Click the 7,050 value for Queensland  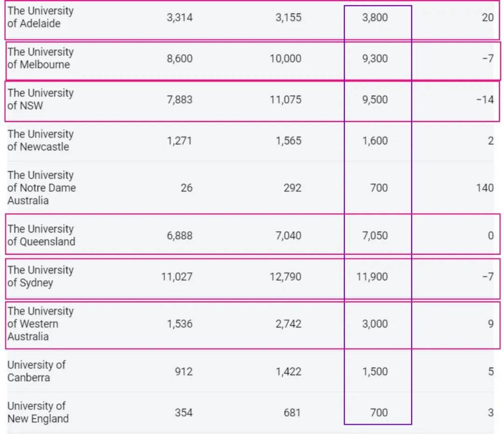point(375,235)
